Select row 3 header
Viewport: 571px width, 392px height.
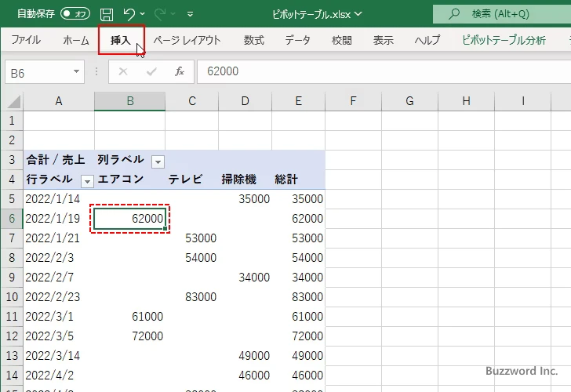(x=12, y=160)
